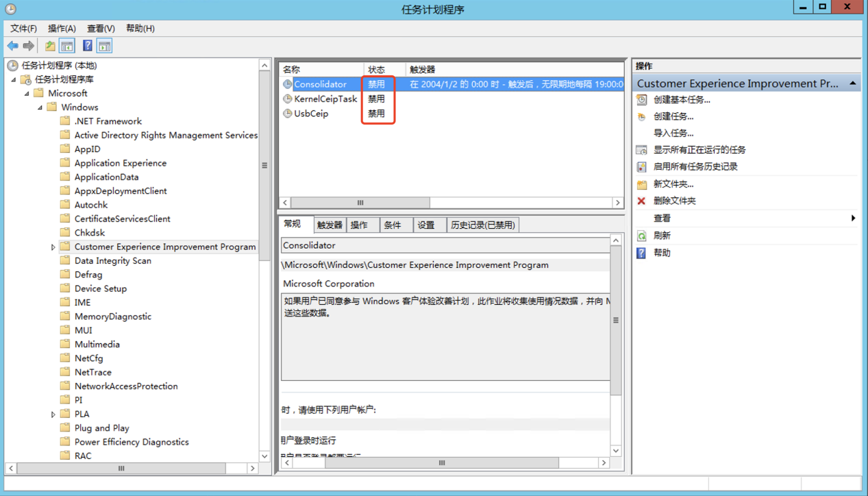The image size is (868, 496).
Task: Sort by the 触发器 column header
Action: pyautogui.click(x=514, y=69)
